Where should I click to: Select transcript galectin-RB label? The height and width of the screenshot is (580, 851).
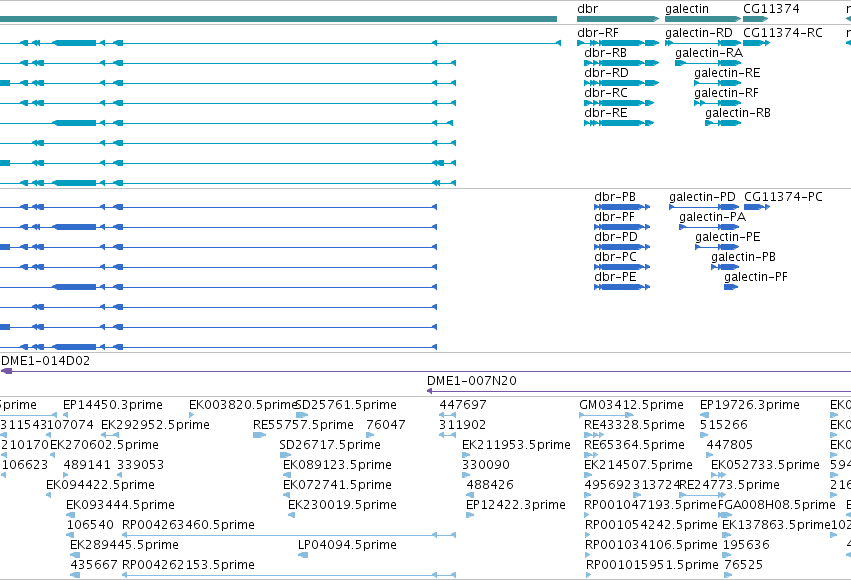pyautogui.click(x=738, y=113)
